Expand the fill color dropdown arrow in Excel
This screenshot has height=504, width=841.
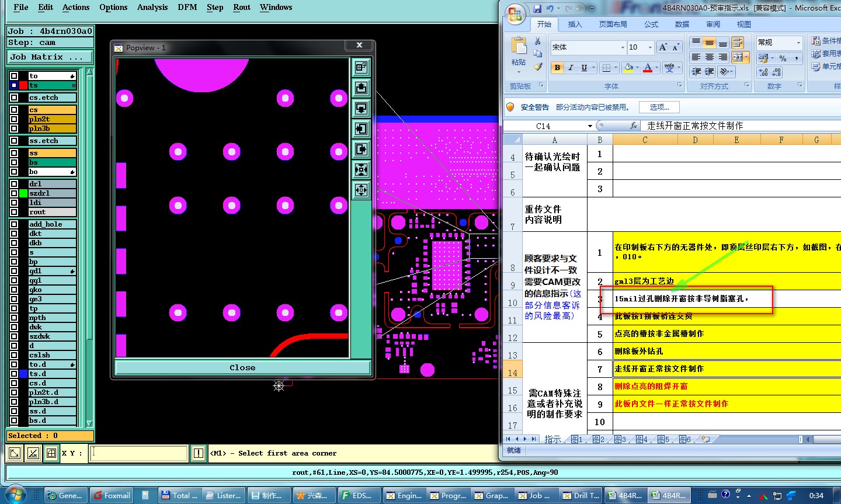637,68
